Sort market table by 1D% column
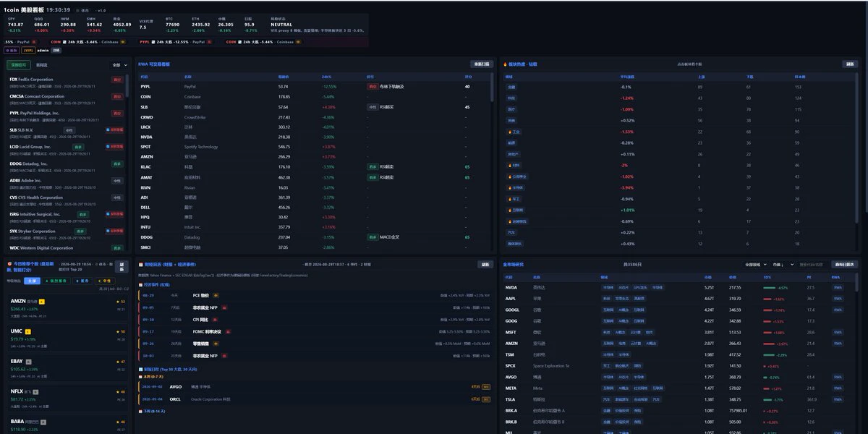This screenshot has width=868, height=434. pos(767,277)
